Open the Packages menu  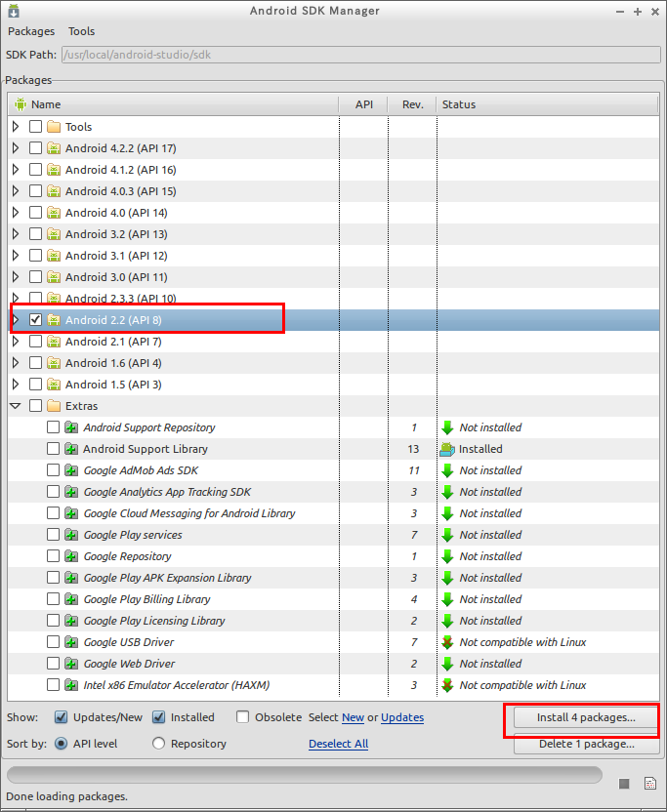(31, 31)
